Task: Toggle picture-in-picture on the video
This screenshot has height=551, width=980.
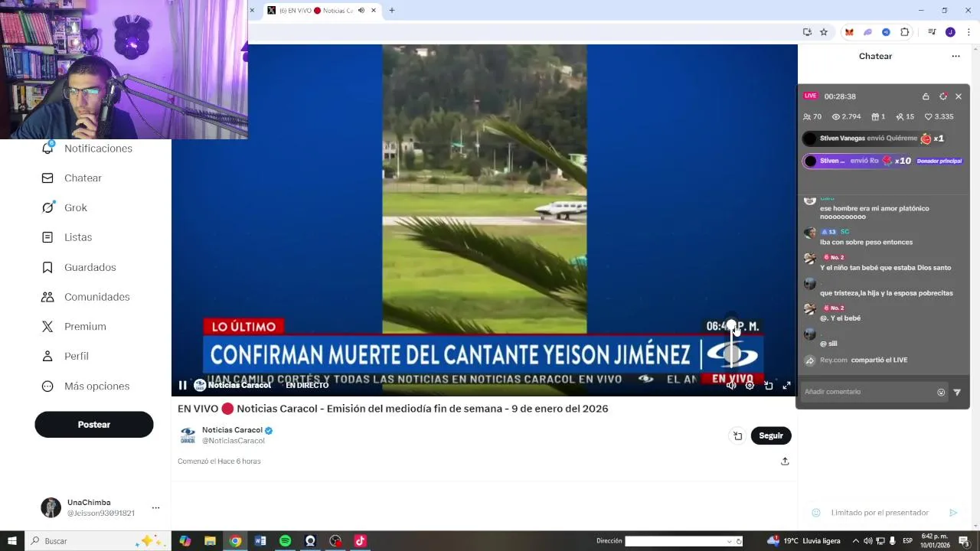Action: (x=769, y=386)
